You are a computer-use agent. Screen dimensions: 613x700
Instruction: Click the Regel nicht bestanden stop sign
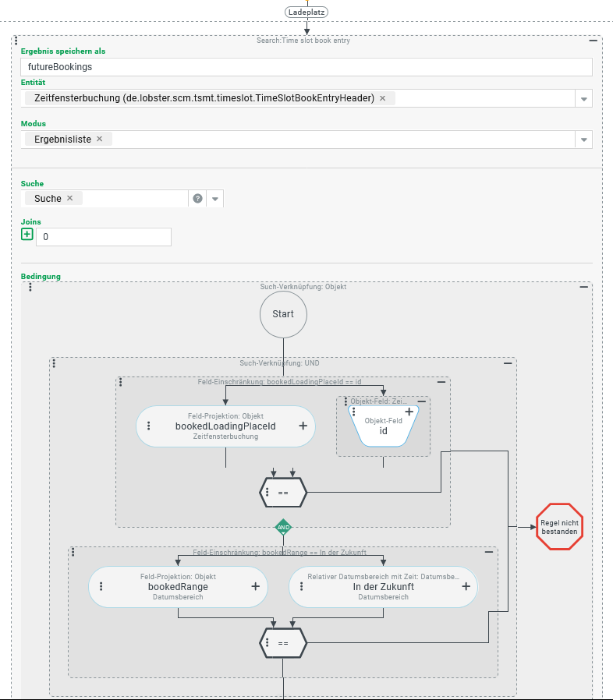click(x=559, y=527)
